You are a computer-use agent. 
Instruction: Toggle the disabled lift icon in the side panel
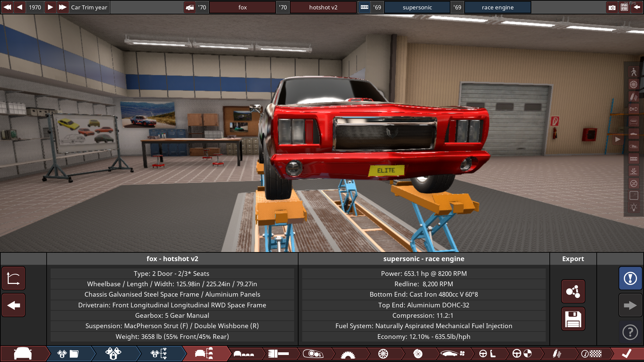click(634, 183)
